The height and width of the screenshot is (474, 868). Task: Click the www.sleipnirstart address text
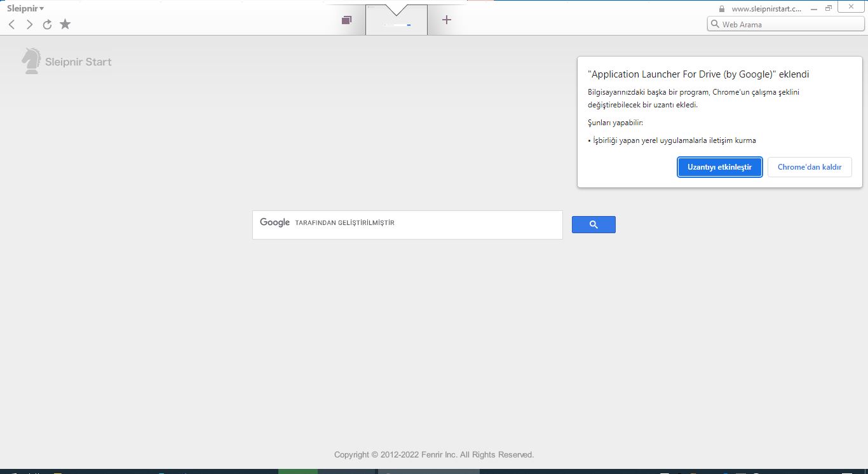[766, 9]
